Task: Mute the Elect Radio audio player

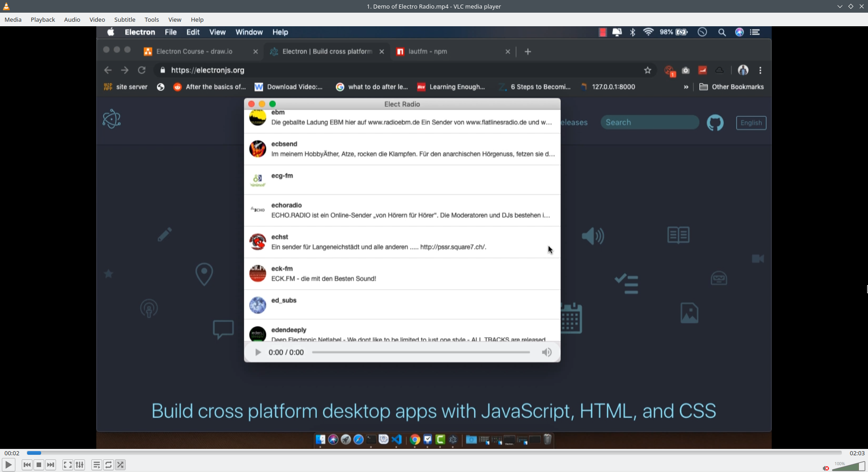Action: (547, 353)
